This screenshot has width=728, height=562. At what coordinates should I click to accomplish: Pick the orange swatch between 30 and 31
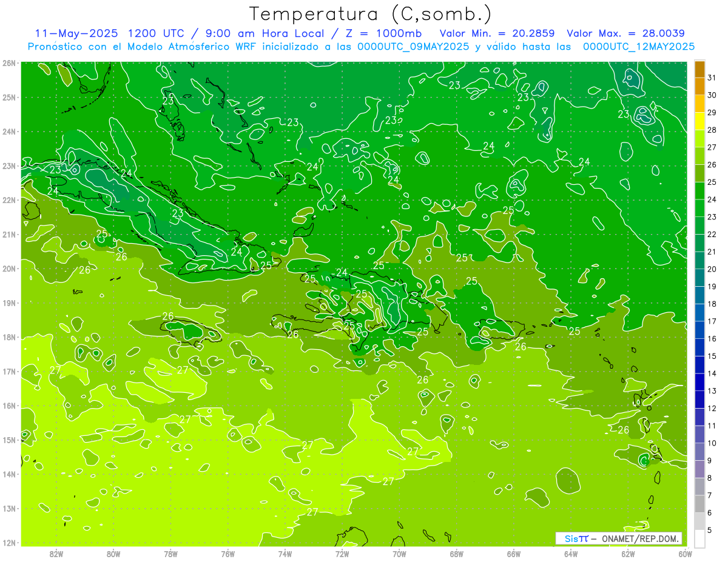(699, 87)
